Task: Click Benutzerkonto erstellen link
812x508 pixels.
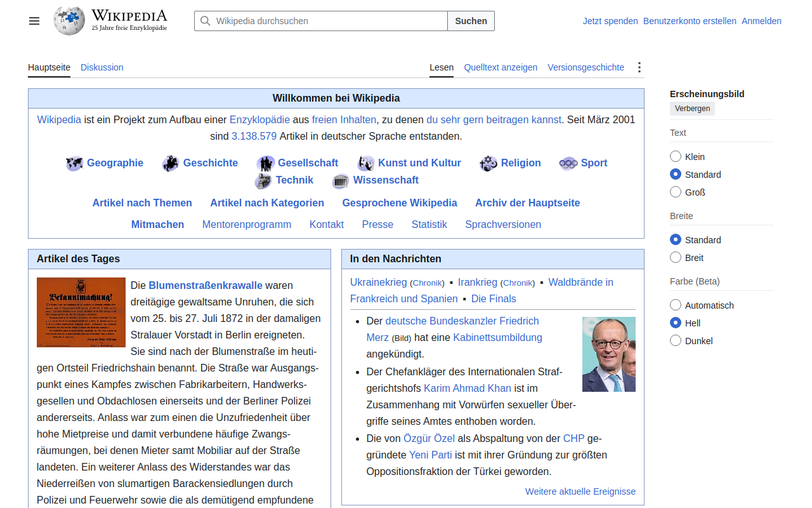Action: pyautogui.click(x=690, y=21)
